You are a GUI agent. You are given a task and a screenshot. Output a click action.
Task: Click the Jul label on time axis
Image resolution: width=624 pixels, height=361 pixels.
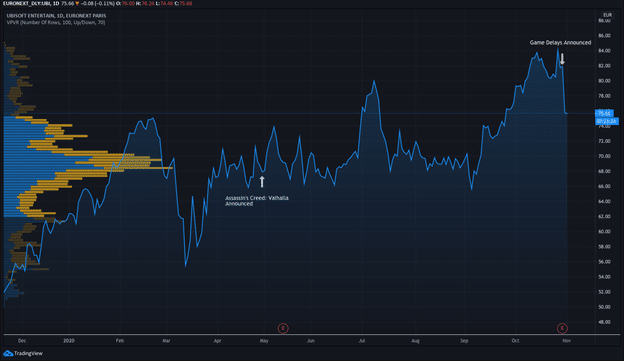click(x=362, y=341)
